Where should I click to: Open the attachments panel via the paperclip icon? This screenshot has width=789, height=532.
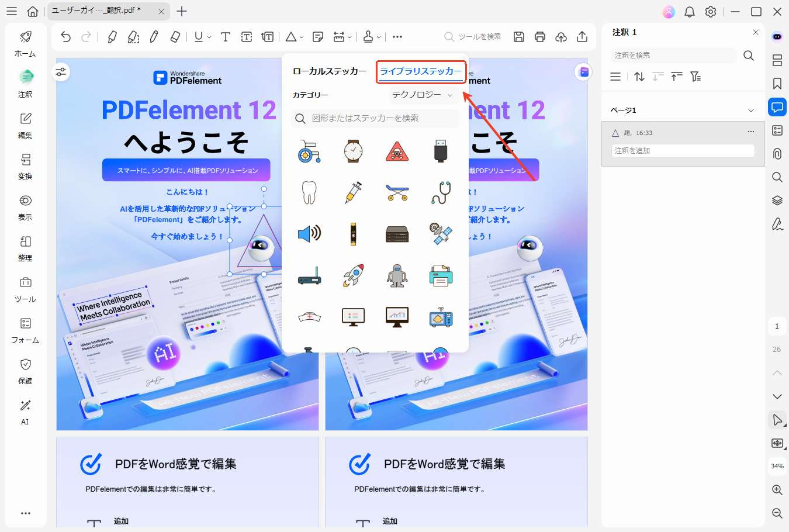coord(777,153)
